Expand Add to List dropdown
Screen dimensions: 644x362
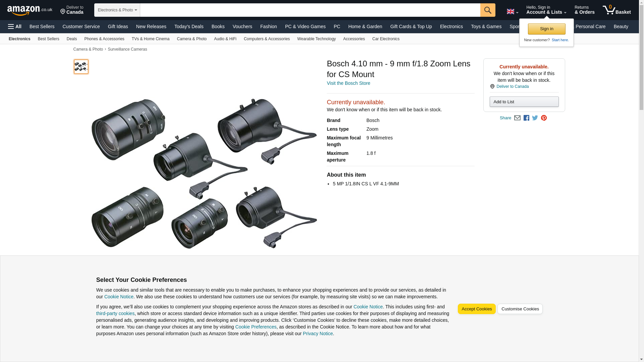pos(524,102)
